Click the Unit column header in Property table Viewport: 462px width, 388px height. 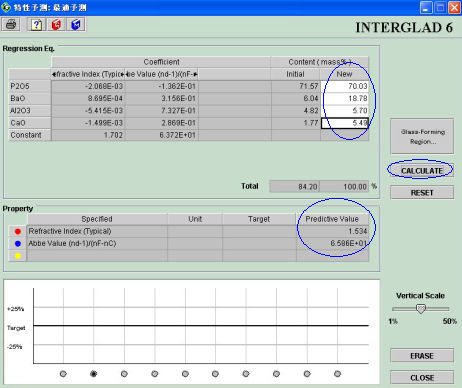(x=195, y=219)
